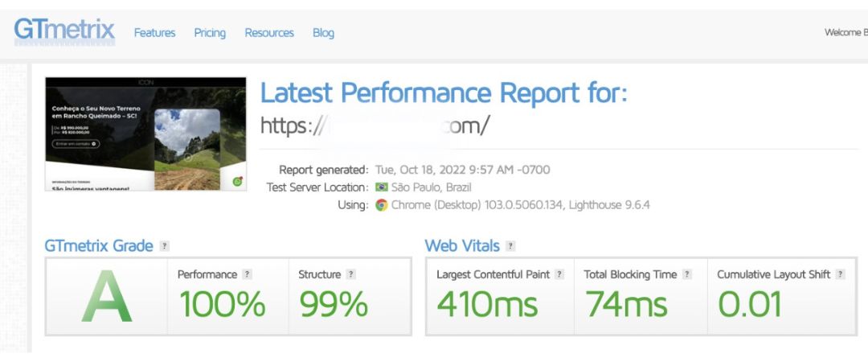
Task: Click the 410ms LCP value
Action: 487,304
